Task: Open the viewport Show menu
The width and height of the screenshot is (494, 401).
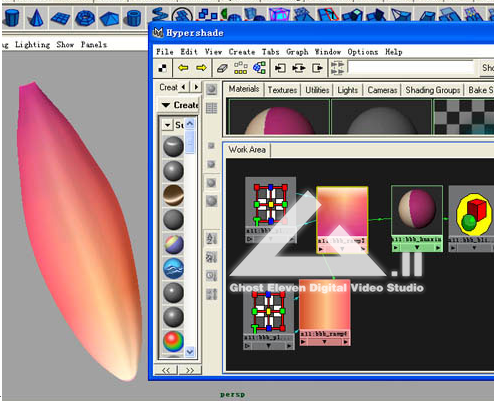Action: click(x=65, y=45)
